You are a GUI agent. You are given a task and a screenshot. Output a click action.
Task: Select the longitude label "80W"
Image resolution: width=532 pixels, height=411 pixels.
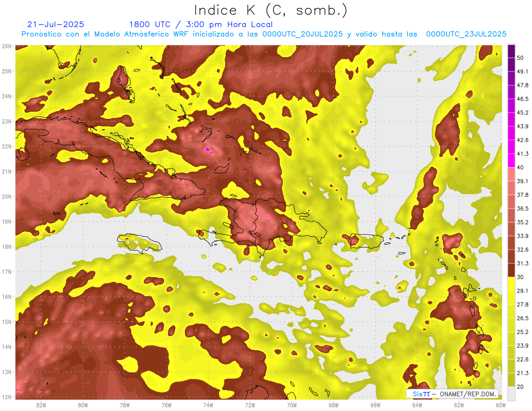tap(83, 405)
